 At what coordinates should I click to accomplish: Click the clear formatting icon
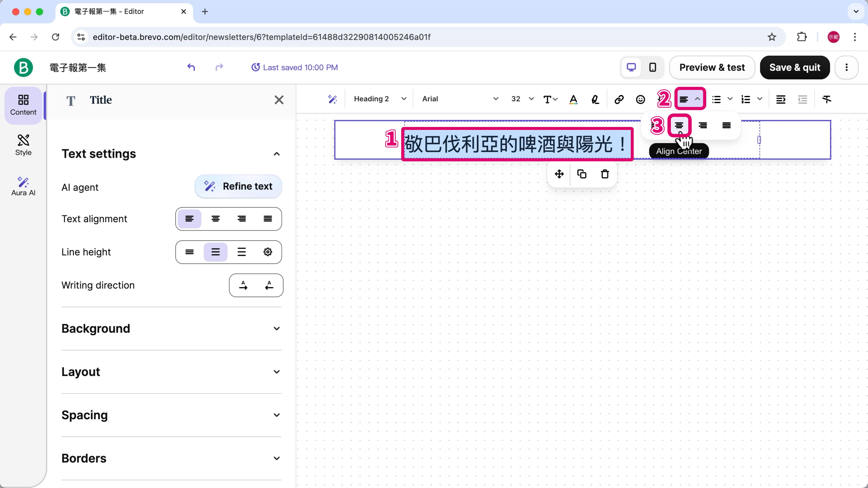click(x=827, y=99)
